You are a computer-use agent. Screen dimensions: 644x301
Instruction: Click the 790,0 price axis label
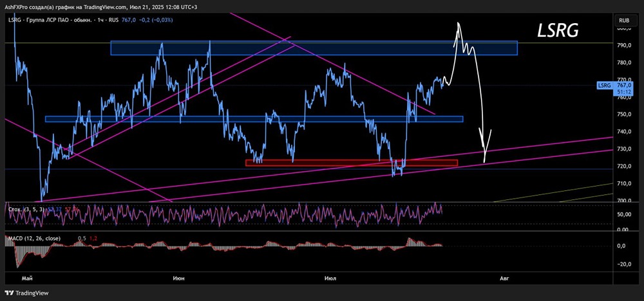623,45
